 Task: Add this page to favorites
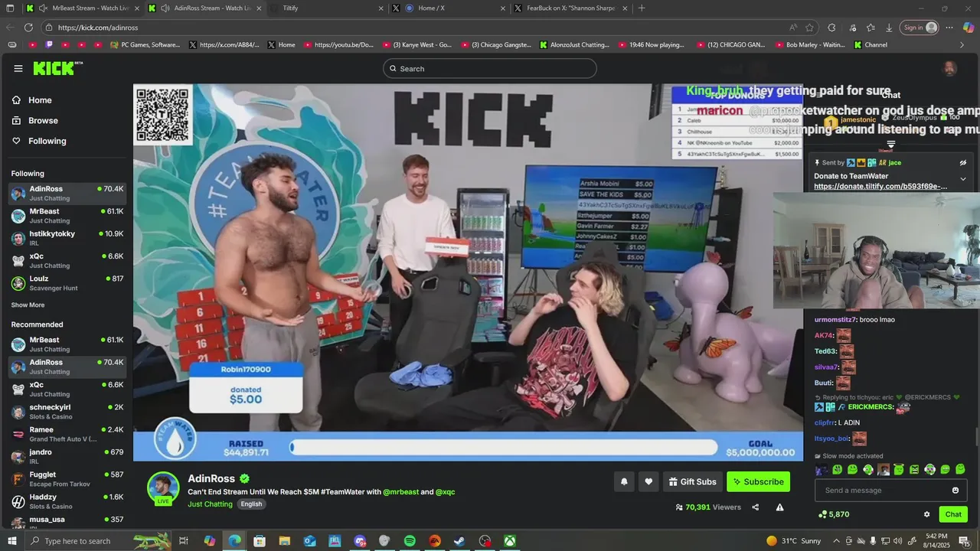(810, 28)
